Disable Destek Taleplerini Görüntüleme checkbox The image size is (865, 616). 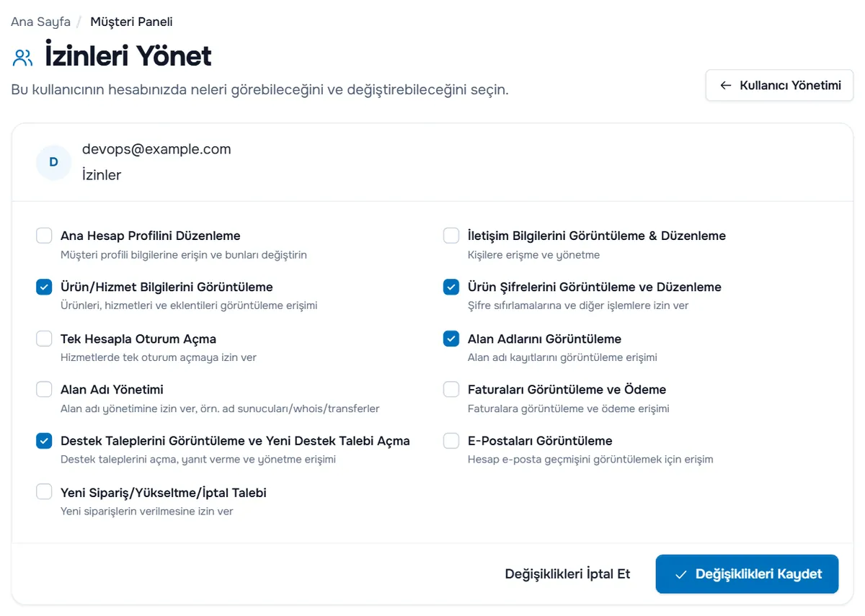click(44, 441)
